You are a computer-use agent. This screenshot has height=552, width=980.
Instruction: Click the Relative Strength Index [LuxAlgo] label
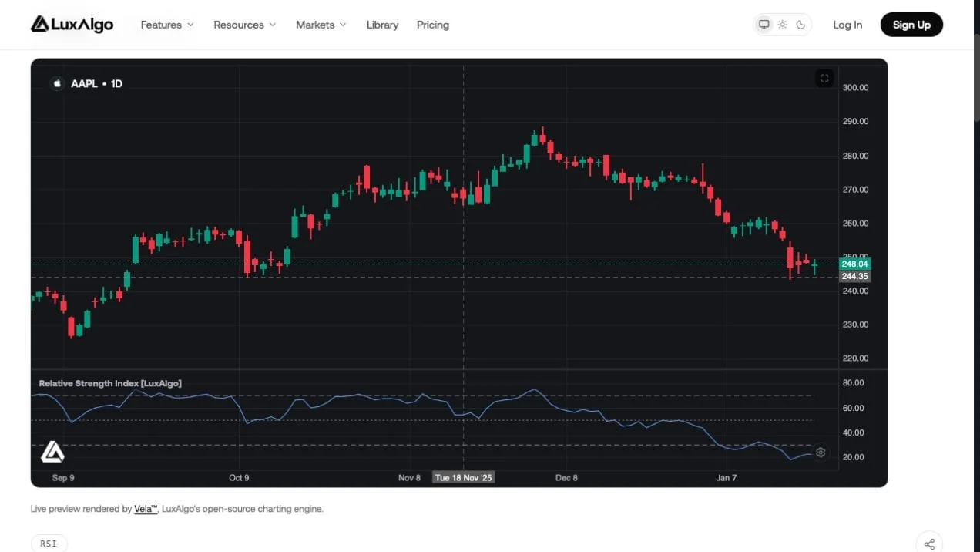click(x=110, y=383)
